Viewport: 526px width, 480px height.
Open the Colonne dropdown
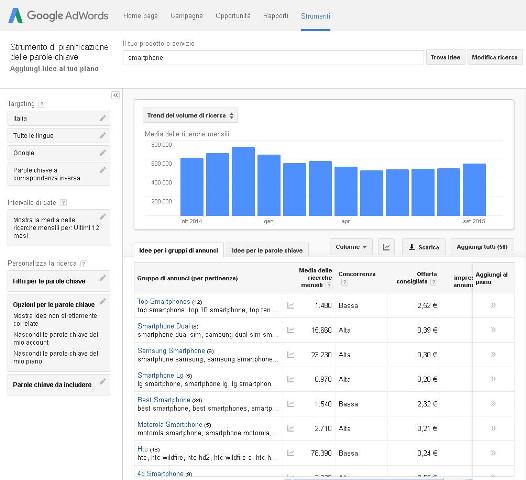coord(351,247)
